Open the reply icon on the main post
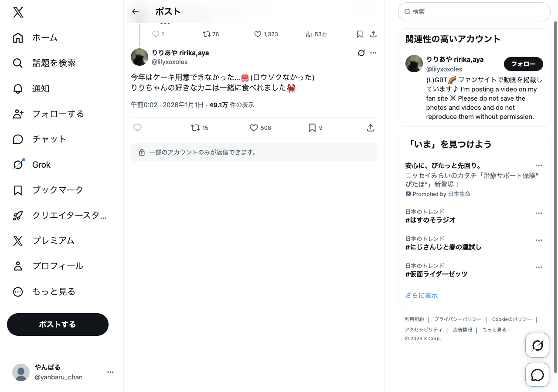This screenshot has width=558, height=392. coord(137,128)
